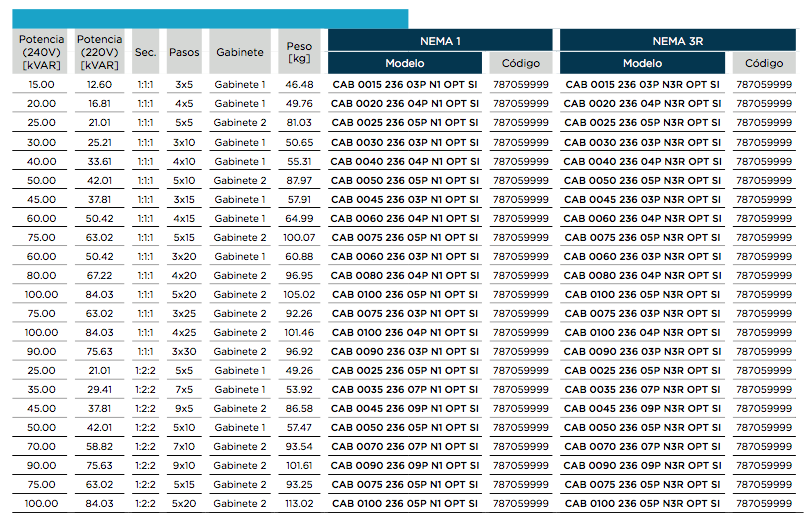Click model CAB 0090 236 03P N1 OPT SI
Screen dimensions: 809x531
(x=405, y=351)
